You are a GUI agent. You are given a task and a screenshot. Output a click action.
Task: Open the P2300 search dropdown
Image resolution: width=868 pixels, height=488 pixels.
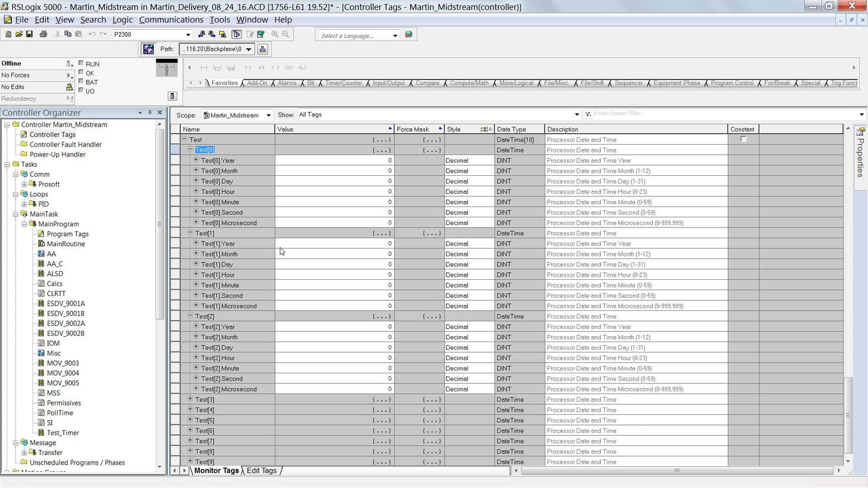[x=188, y=35]
